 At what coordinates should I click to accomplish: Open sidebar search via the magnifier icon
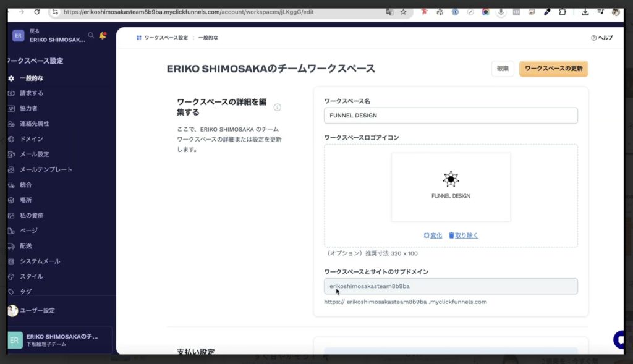coord(91,36)
